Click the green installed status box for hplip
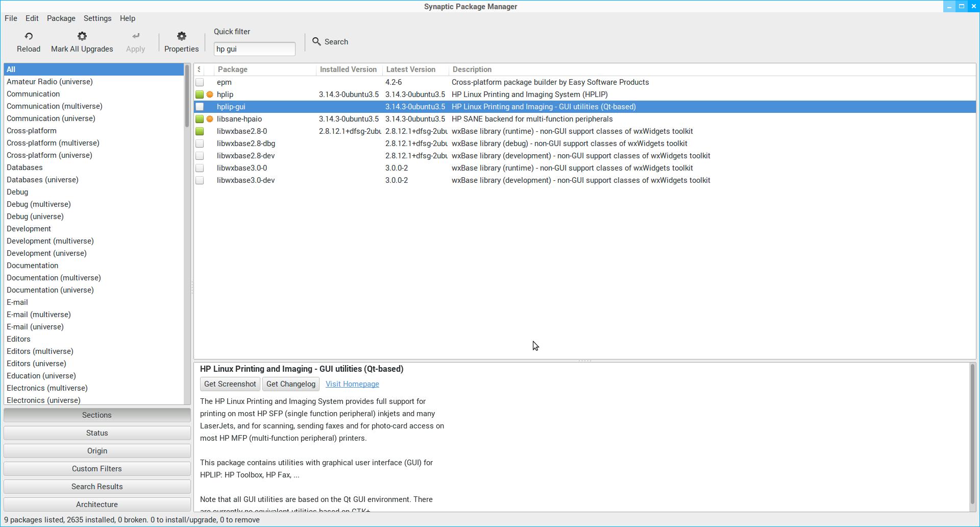The height and width of the screenshot is (527, 980). [200, 94]
